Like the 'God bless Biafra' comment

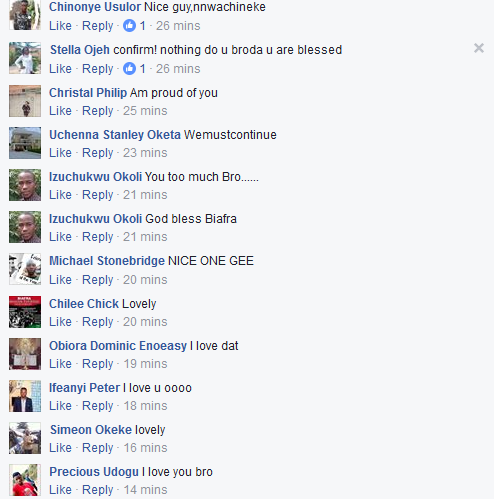60,237
